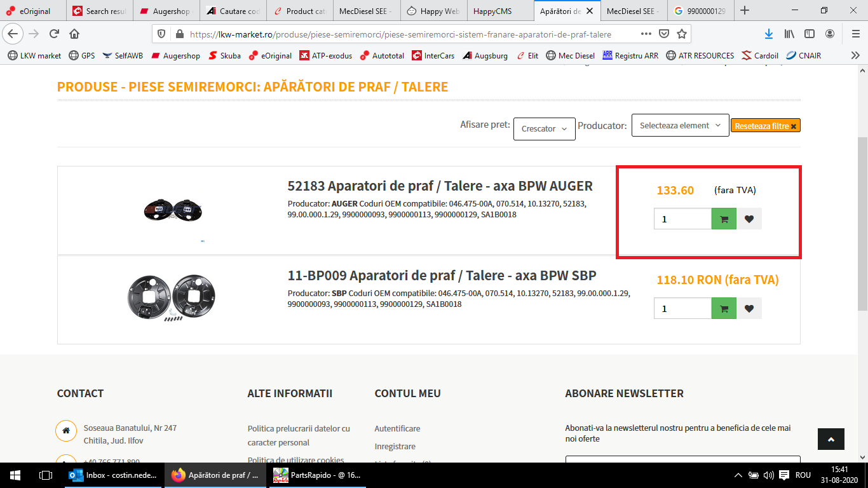The image size is (868, 488).
Task: Open the InterCars bookmark
Action: pos(433,55)
